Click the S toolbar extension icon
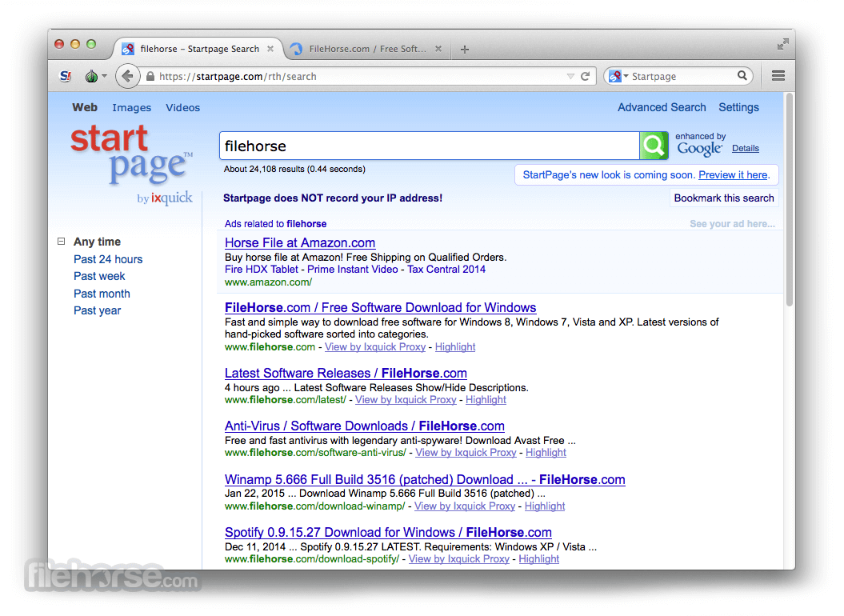Viewport: 844px width, 616px height. coord(66,76)
